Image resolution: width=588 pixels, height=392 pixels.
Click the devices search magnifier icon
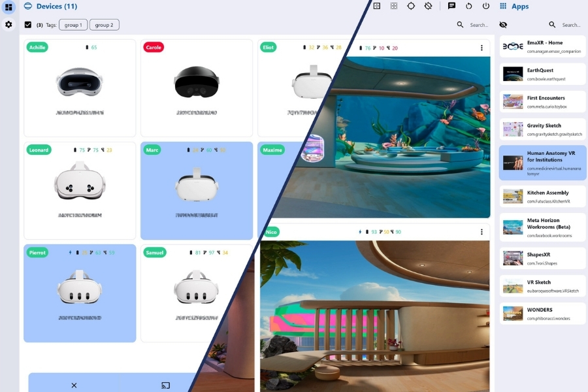coord(460,25)
